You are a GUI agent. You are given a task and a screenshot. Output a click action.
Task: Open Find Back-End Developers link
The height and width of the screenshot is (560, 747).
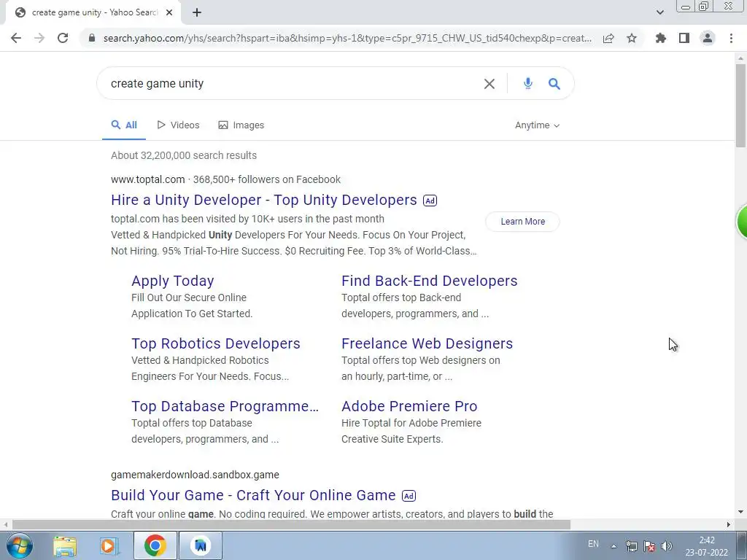point(429,281)
